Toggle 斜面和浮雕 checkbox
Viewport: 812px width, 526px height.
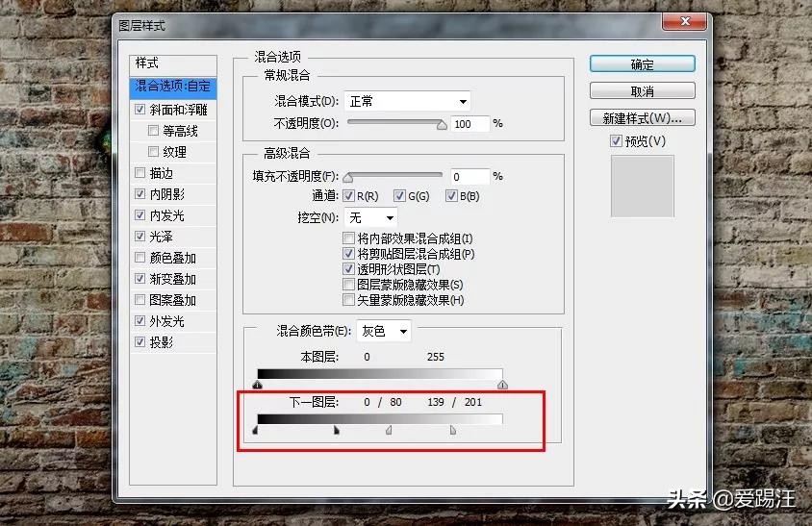[x=140, y=110]
